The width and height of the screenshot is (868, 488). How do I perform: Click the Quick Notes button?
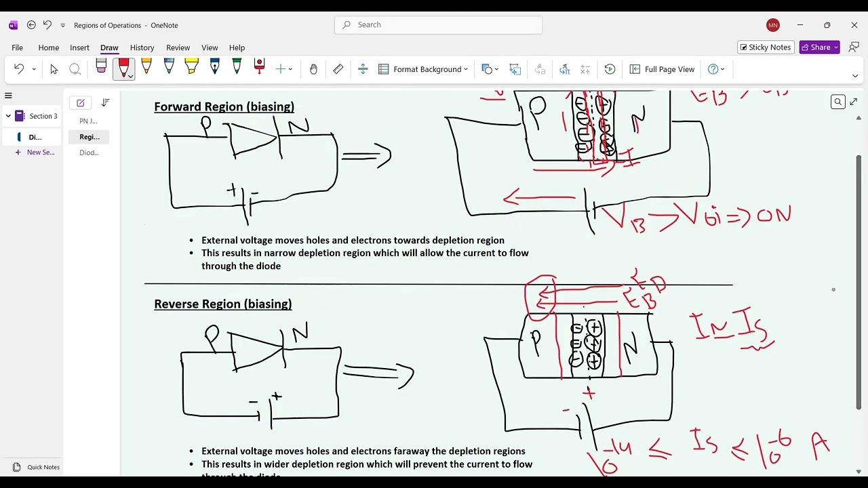click(37, 467)
